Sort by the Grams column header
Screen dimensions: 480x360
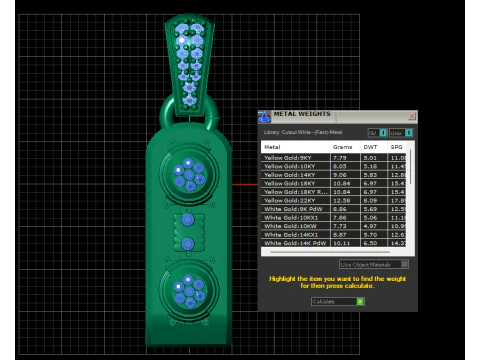345,147
